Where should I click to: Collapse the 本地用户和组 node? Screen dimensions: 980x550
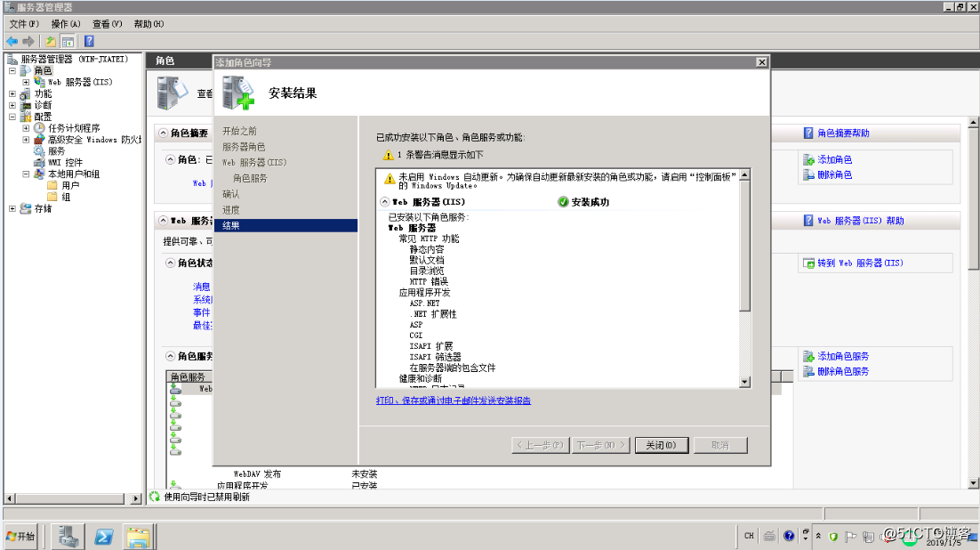(26, 174)
